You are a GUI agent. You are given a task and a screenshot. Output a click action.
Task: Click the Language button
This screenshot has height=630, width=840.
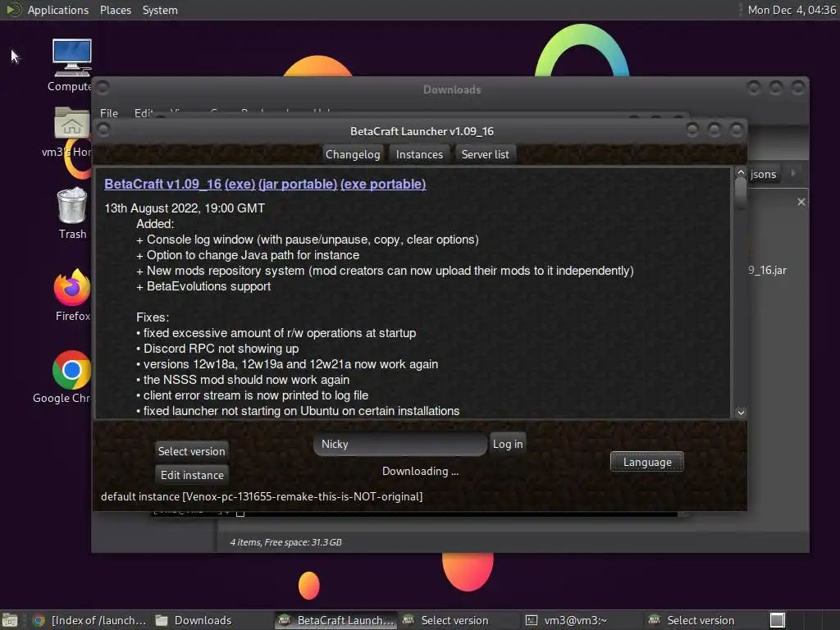tap(646, 462)
